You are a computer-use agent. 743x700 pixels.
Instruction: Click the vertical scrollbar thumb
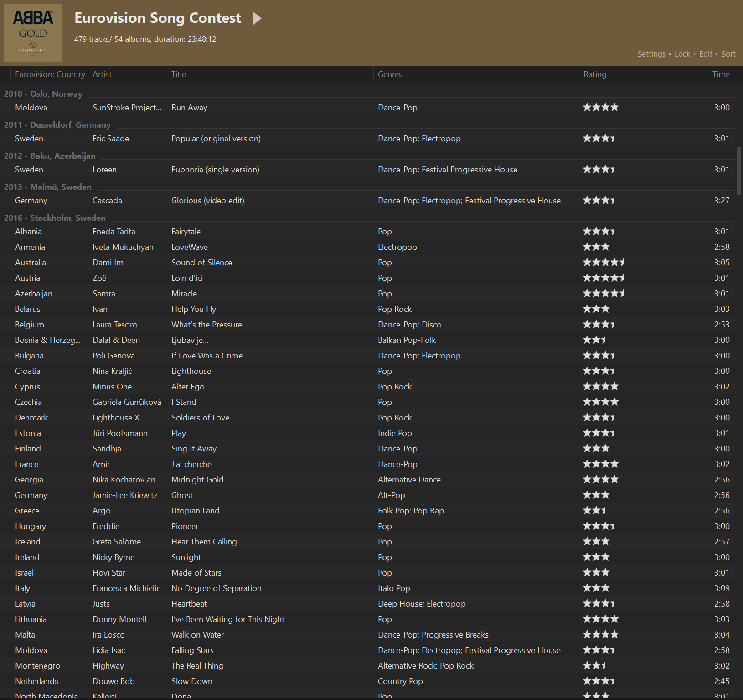pos(739,171)
